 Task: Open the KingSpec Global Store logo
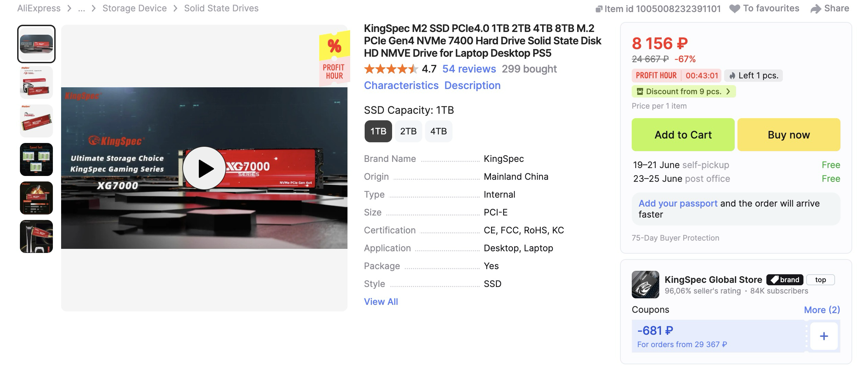[645, 284]
